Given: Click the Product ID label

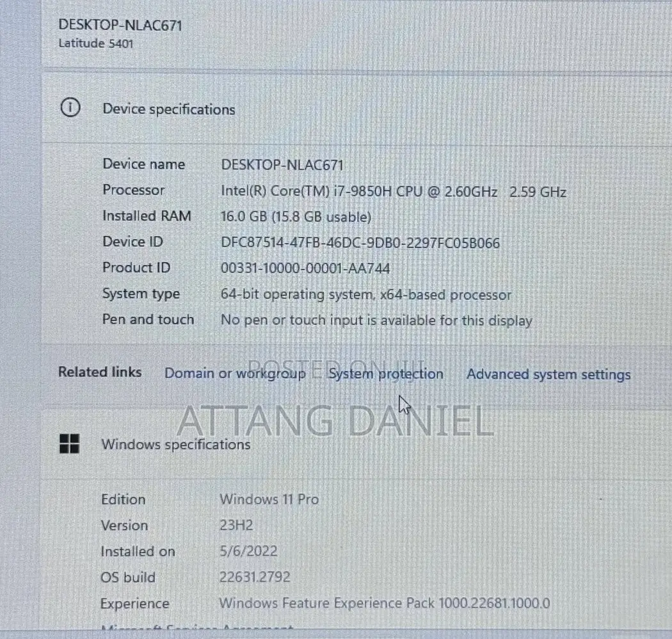Looking at the screenshot, I should [136, 267].
